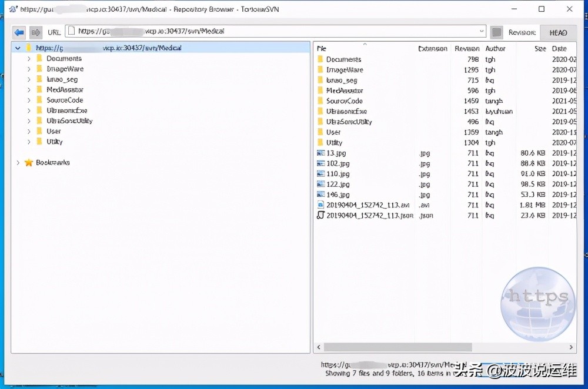588x389 pixels.
Task: Click into the URL address input field
Action: (276, 31)
